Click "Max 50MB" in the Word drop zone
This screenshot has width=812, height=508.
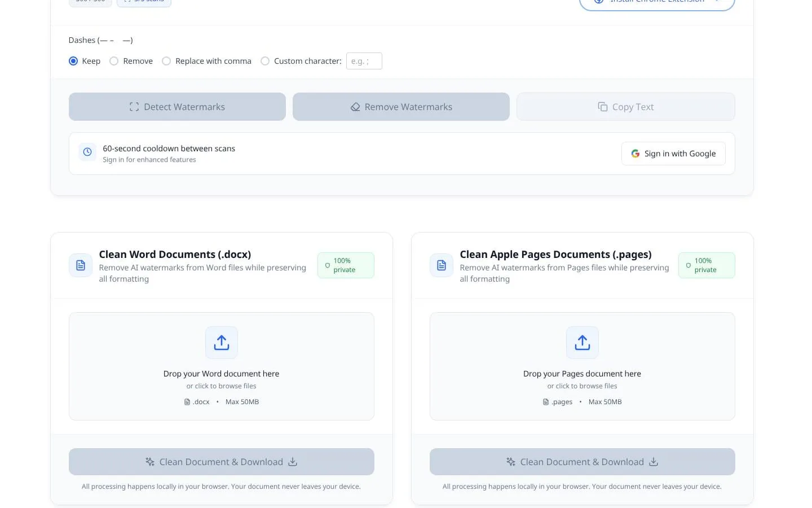tap(242, 402)
